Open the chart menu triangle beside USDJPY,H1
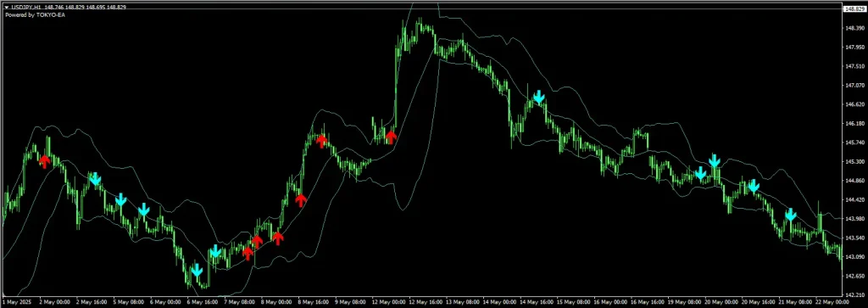The width and height of the screenshot is (868, 308). [x=6, y=7]
